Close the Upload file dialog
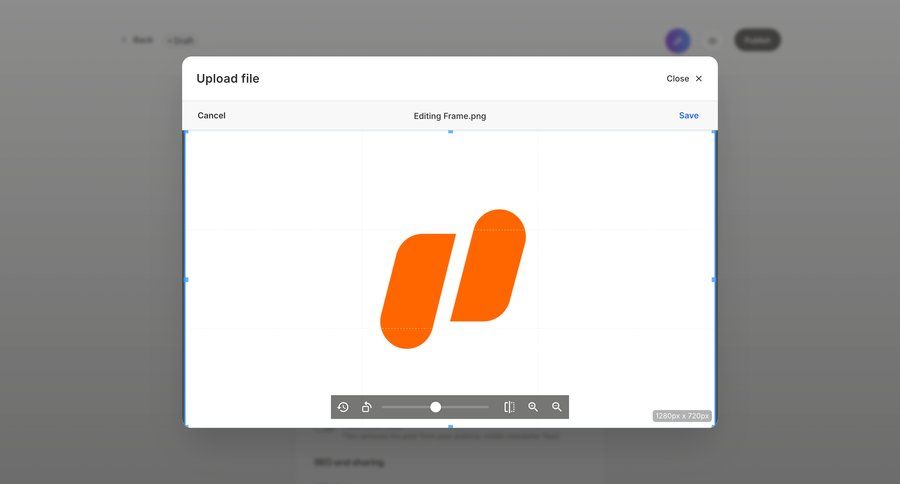This screenshot has width=900, height=484. coord(684,79)
